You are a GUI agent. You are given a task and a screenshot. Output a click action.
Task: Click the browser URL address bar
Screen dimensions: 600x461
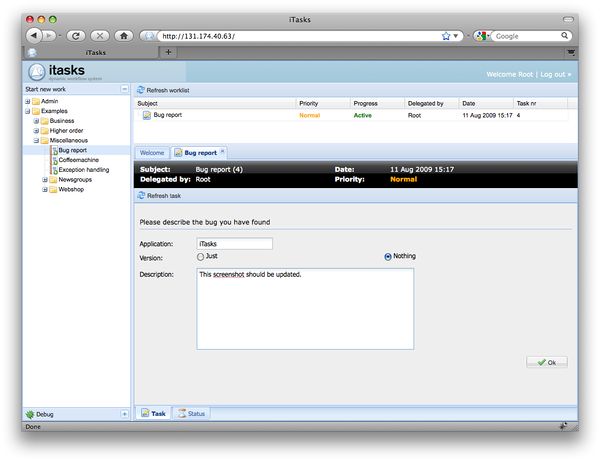[x=298, y=36]
